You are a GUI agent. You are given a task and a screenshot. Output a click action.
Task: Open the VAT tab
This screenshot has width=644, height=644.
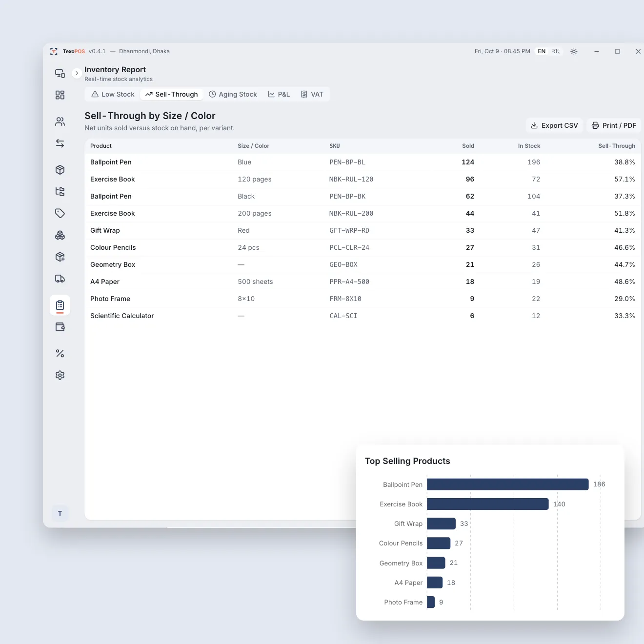coord(312,94)
